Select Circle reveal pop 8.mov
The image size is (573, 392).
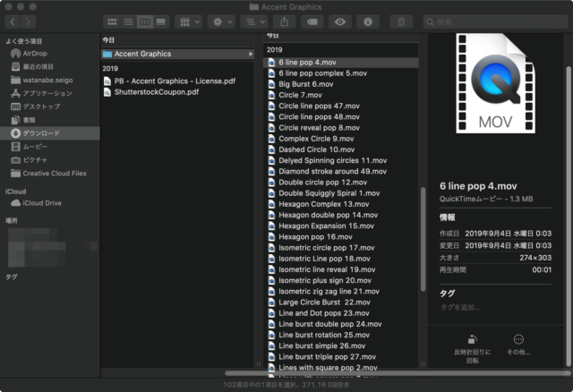[x=340, y=128]
